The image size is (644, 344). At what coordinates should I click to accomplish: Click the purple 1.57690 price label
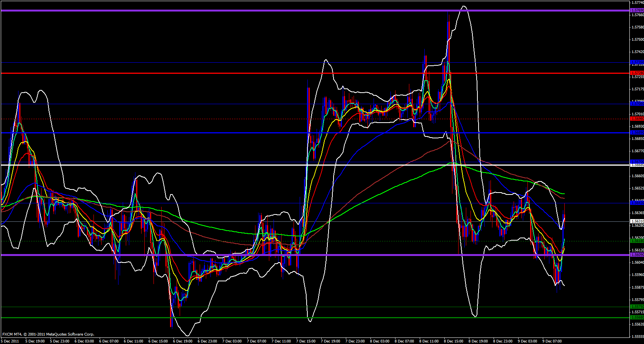tap(637, 10)
